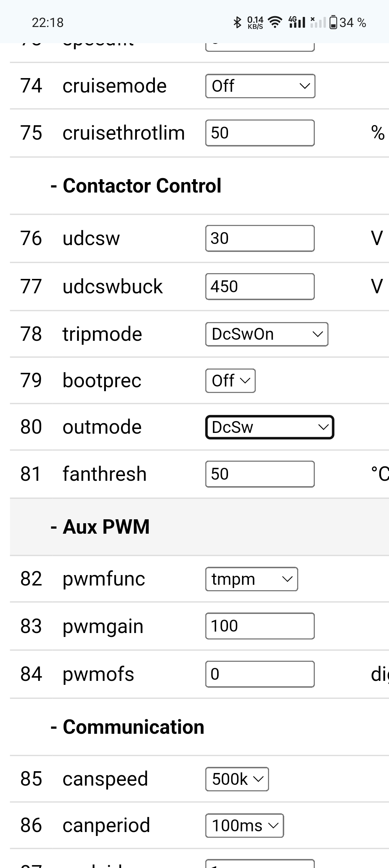This screenshot has width=389, height=868.
Task: Tap the 4G signal strength icon
Action: point(297,22)
